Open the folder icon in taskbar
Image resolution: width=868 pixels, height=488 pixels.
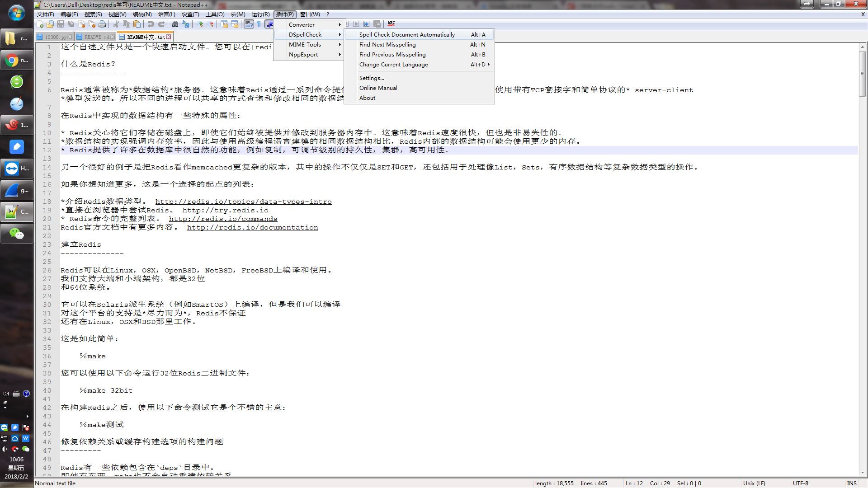(17, 38)
